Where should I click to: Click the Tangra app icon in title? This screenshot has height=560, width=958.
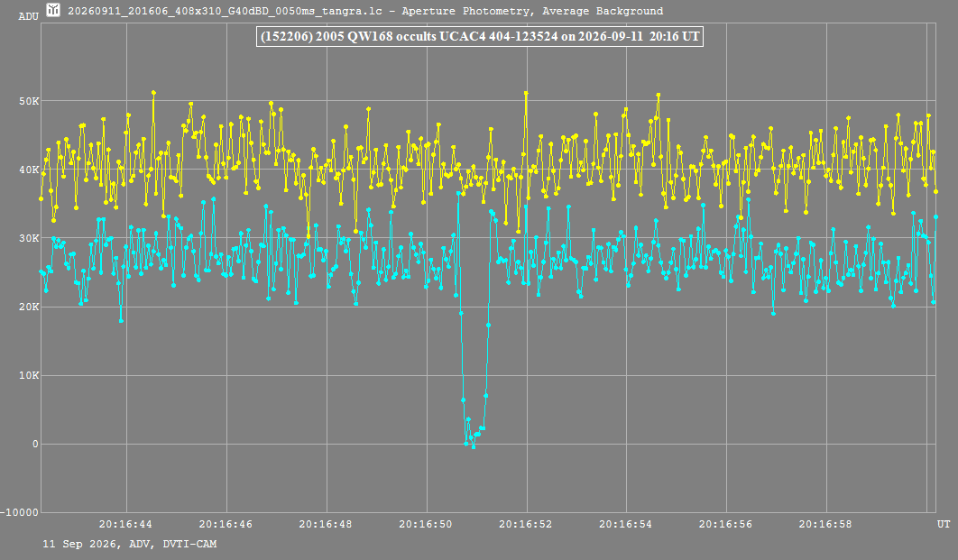point(53,10)
